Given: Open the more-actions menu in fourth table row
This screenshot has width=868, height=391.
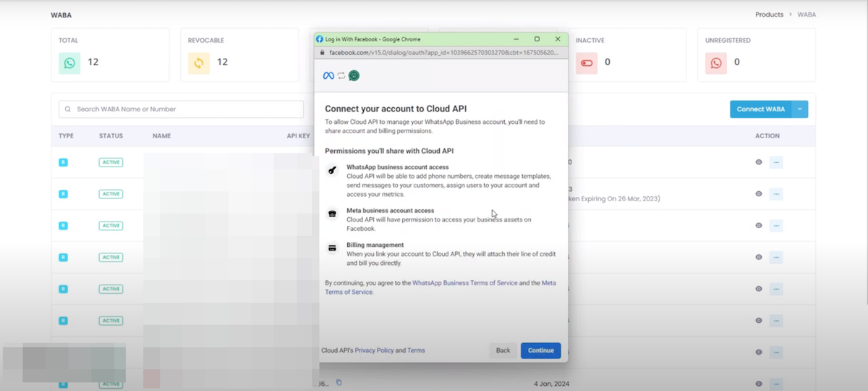Looking at the screenshot, I should click(776, 257).
